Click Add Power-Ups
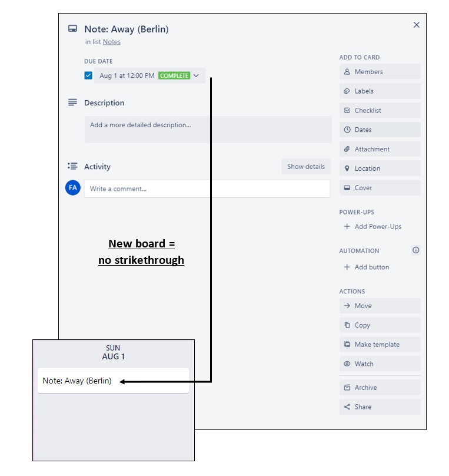Viewport: 449px width, 476px height. click(x=373, y=226)
